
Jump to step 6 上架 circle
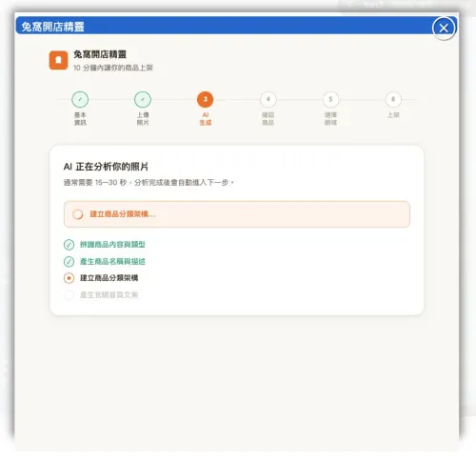click(x=393, y=99)
